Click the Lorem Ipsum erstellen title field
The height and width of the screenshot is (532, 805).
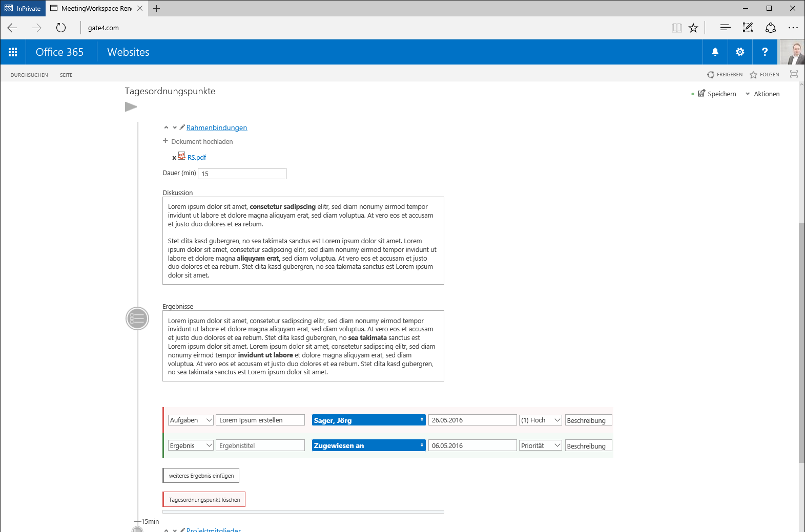click(260, 420)
